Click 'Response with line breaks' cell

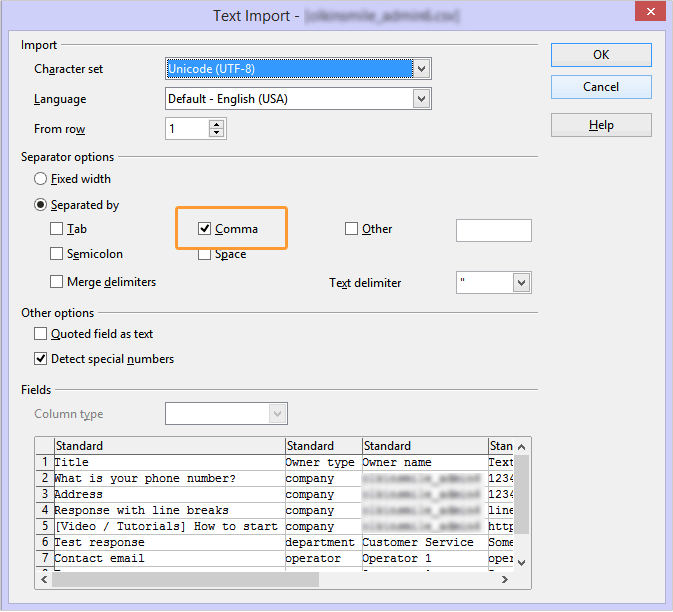tap(170, 510)
